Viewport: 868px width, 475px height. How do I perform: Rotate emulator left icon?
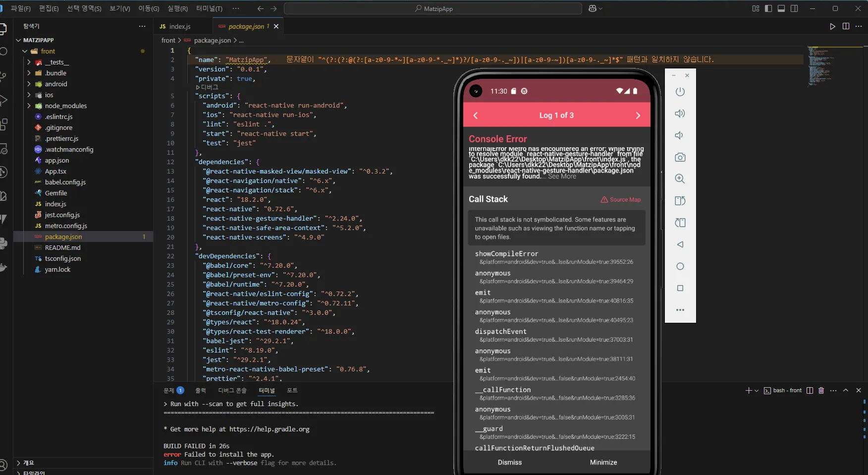pyautogui.click(x=680, y=201)
